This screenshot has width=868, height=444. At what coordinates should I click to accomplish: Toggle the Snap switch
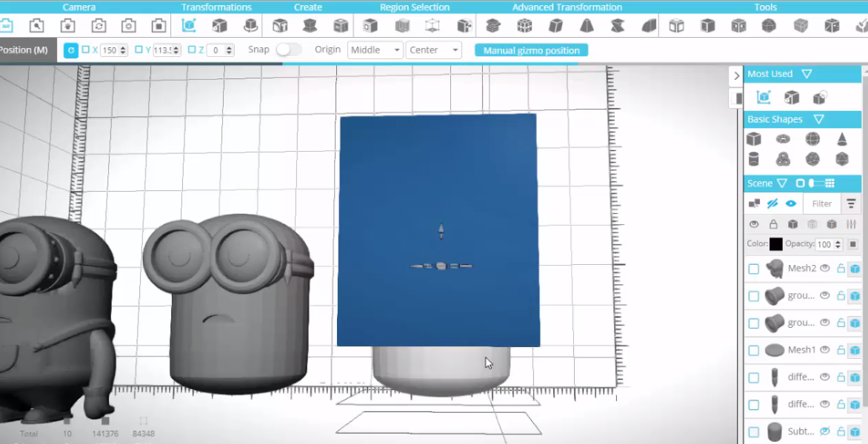pos(288,50)
